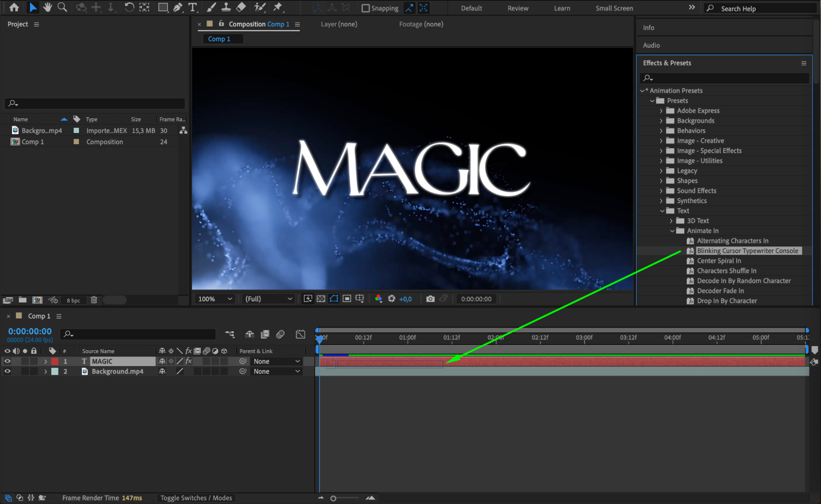Select the Hand tool
Image resolution: width=821 pixels, height=504 pixels.
48,7
